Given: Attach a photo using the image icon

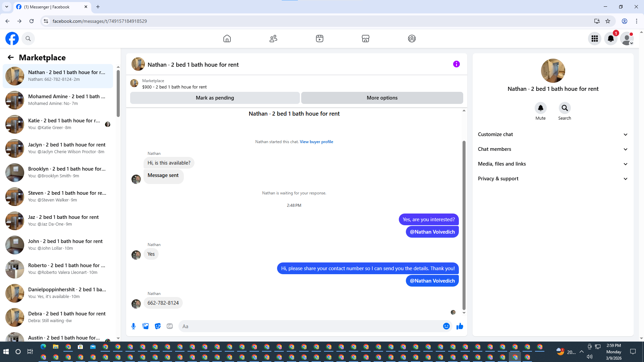Looking at the screenshot, I should [x=146, y=326].
